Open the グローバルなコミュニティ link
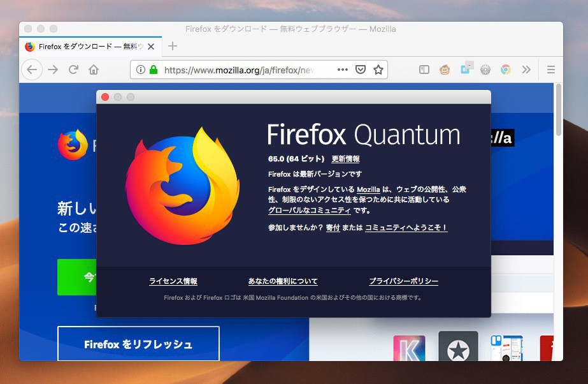 (310, 210)
